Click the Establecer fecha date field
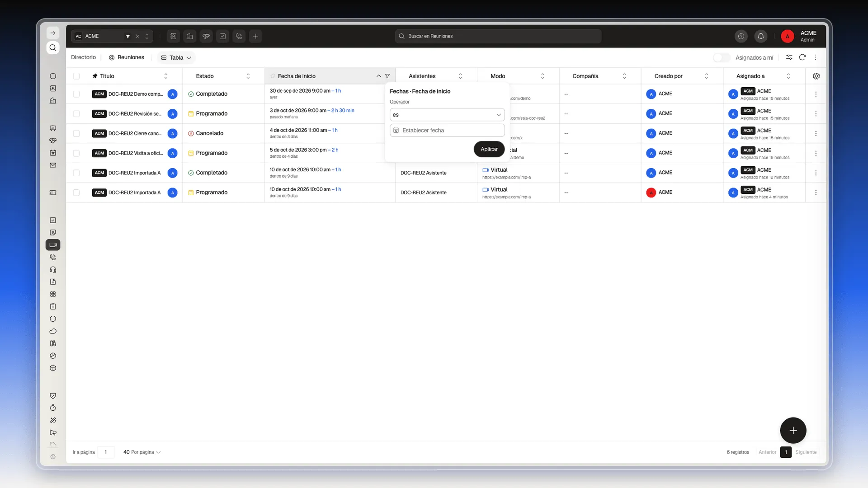The image size is (868, 488). 447,131
